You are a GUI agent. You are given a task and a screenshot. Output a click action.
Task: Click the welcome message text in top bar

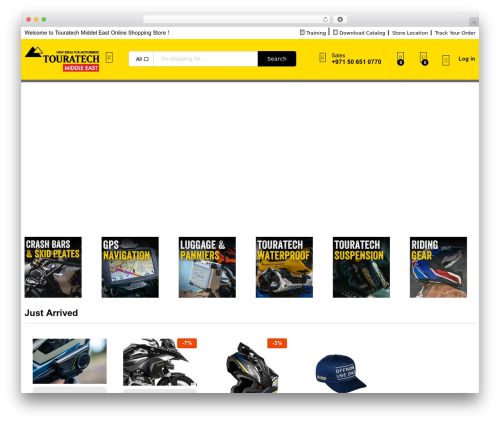[x=97, y=33]
